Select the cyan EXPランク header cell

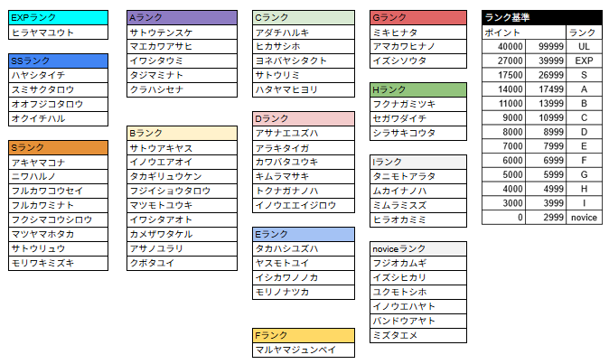(x=58, y=18)
